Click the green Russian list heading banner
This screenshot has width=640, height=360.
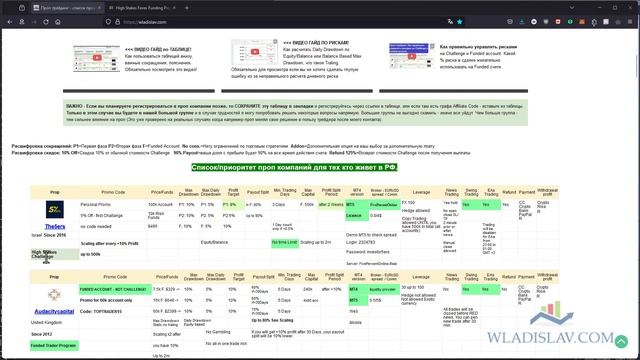click(294, 167)
